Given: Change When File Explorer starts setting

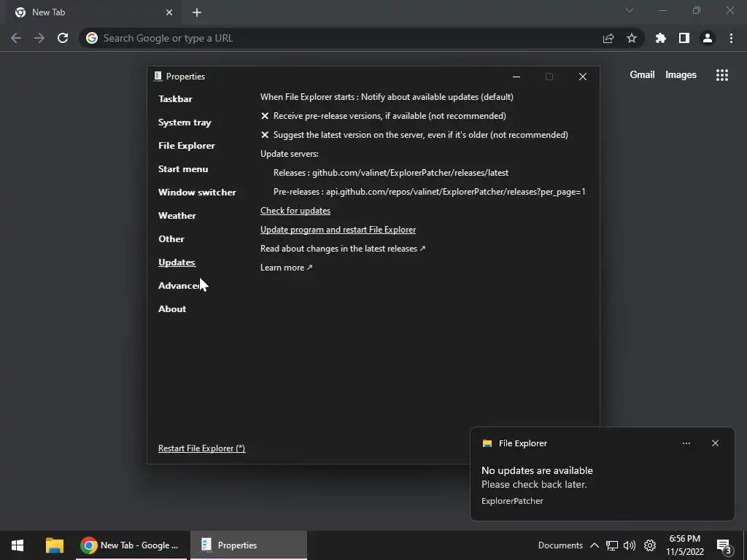Looking at the screenshot, I should coord(387,97).
